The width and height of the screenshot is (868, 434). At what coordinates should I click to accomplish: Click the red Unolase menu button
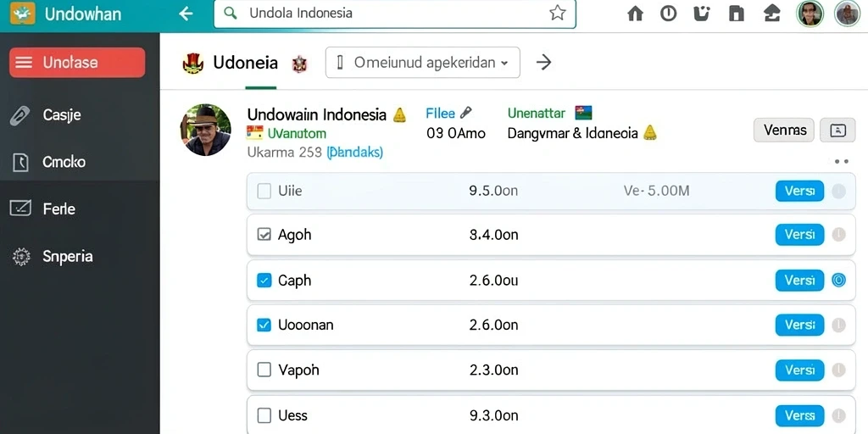[x=77, y=63]
